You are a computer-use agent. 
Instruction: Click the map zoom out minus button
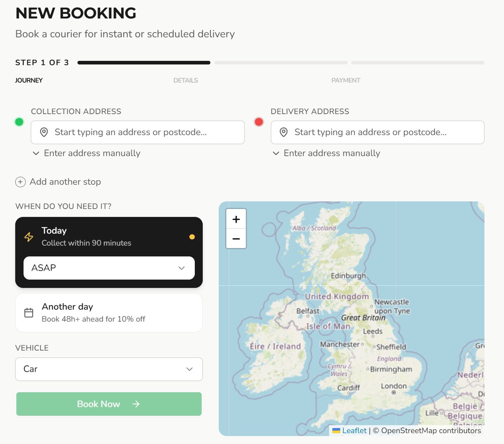point(236,239)
